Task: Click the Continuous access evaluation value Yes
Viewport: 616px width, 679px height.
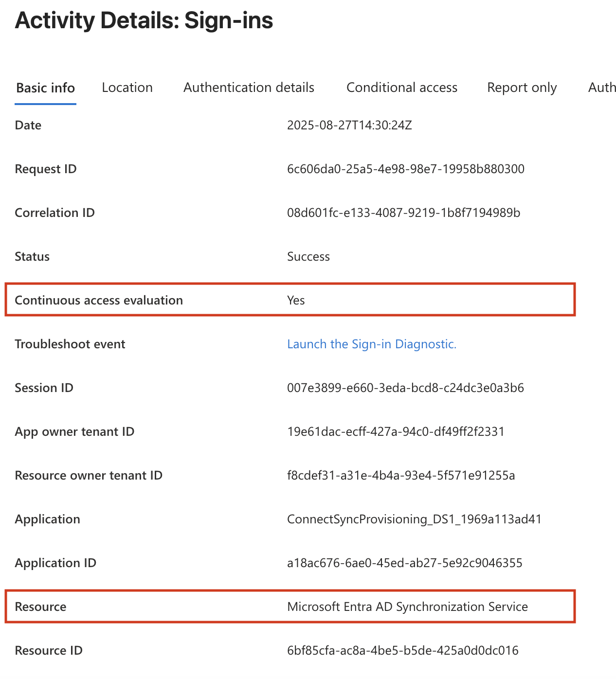Action: pyautogui.click(x=296, y=301)
